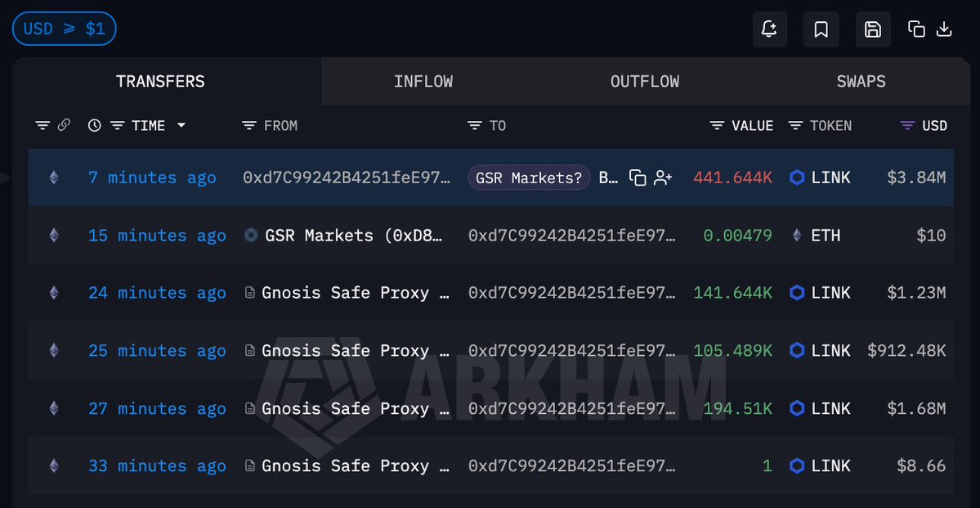The height and width of the screenshot is (508, 980).
Task: Click the contract icon in the 25 minutes ago row
Action: (x=250, y=351)
